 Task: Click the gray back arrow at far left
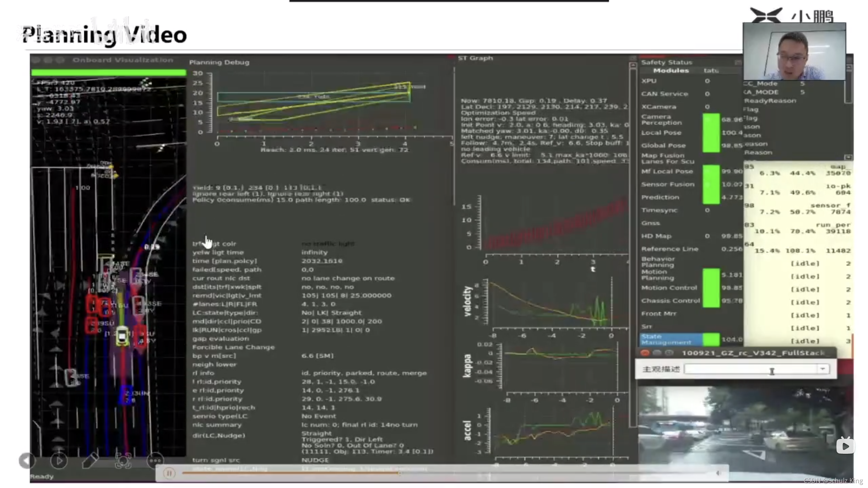27,461
